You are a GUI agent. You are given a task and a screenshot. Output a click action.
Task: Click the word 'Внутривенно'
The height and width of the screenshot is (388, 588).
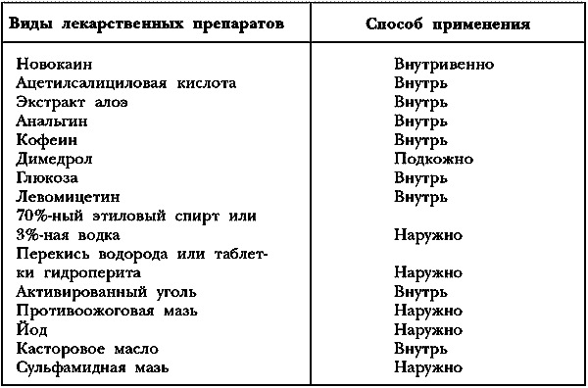tap(444, 64)
